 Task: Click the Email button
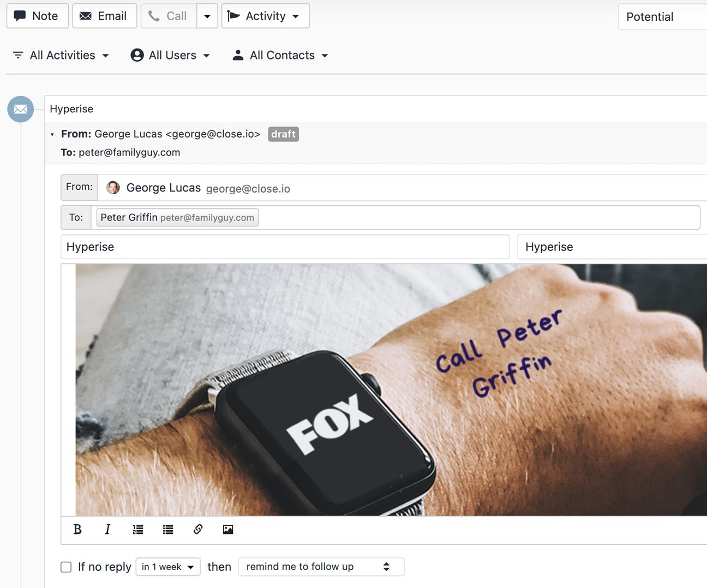[104, 16]
